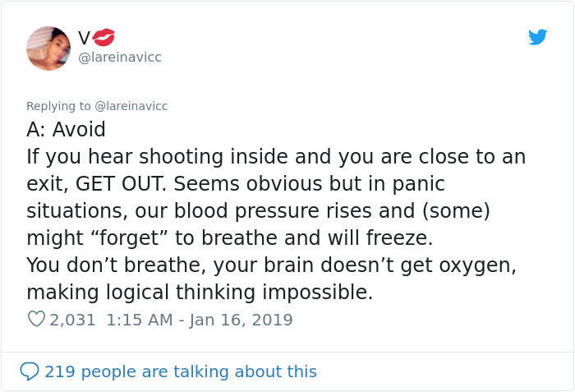Click the display name "V"
Screen dimensions: 575x392
[x=84, y=38]
